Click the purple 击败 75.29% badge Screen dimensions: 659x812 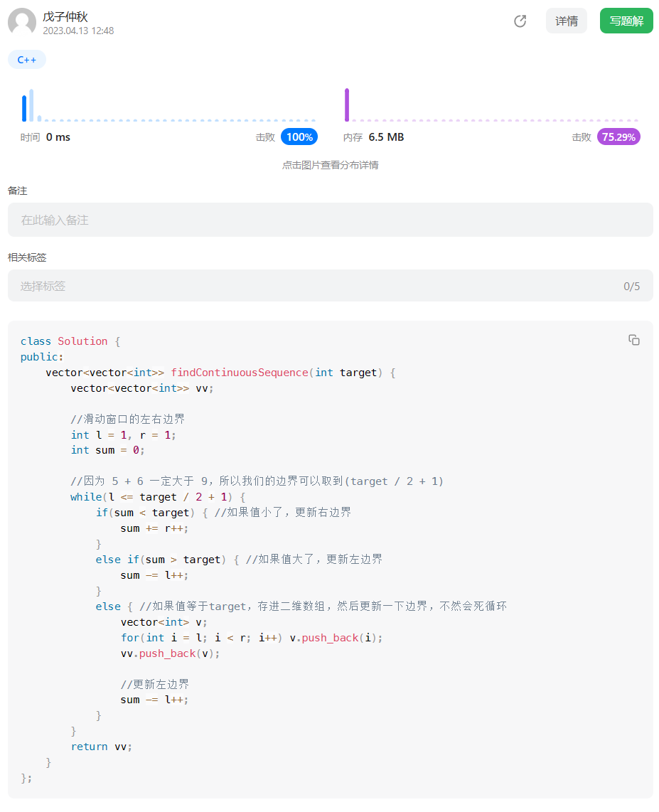(x=618, y=137)
